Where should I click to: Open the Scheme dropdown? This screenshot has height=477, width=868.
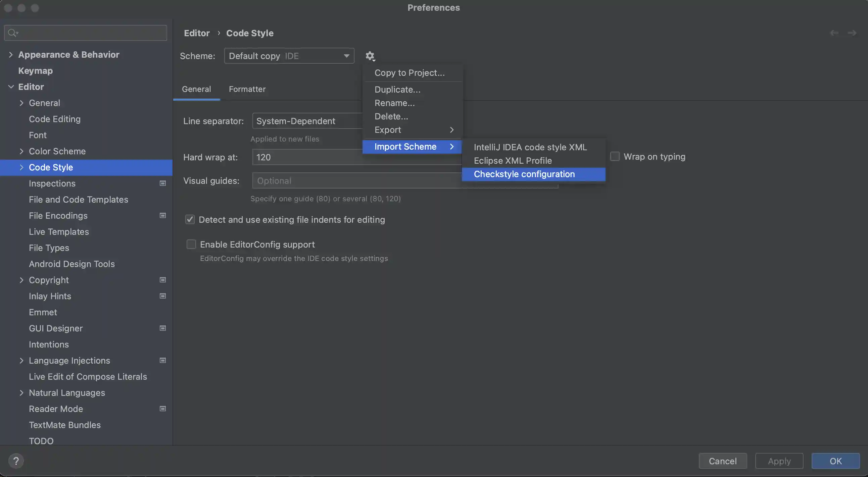289,56
